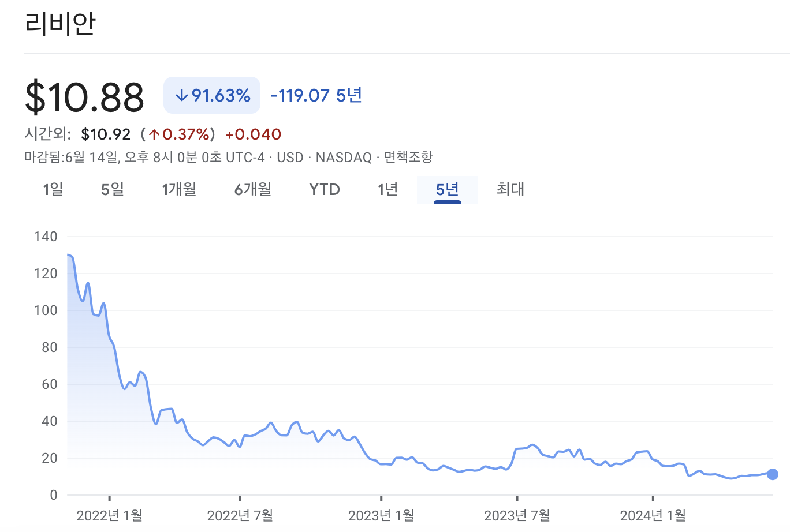Click the NASDAQ exchange label
The width and height of the screenshot is (790, 532).
344,158
